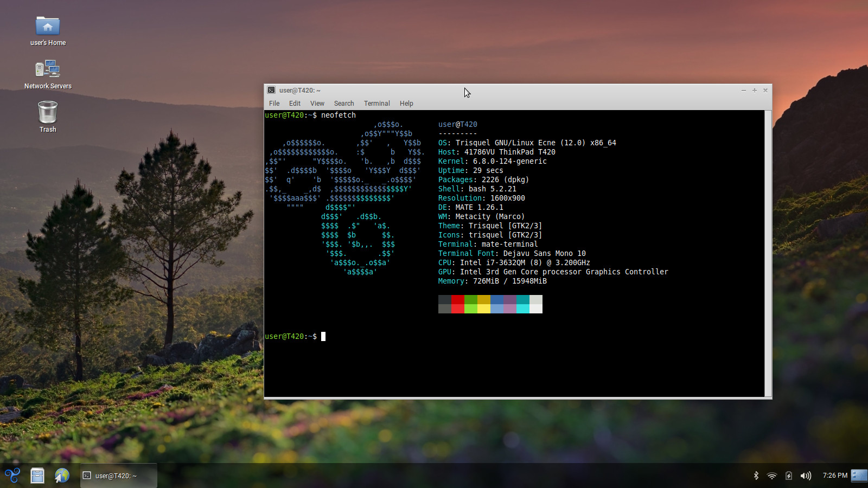The height and width of the screenshot is (488, 868).
Task: Click the 'user@T420' neofetch header text
Action: [x=458, y=124]
